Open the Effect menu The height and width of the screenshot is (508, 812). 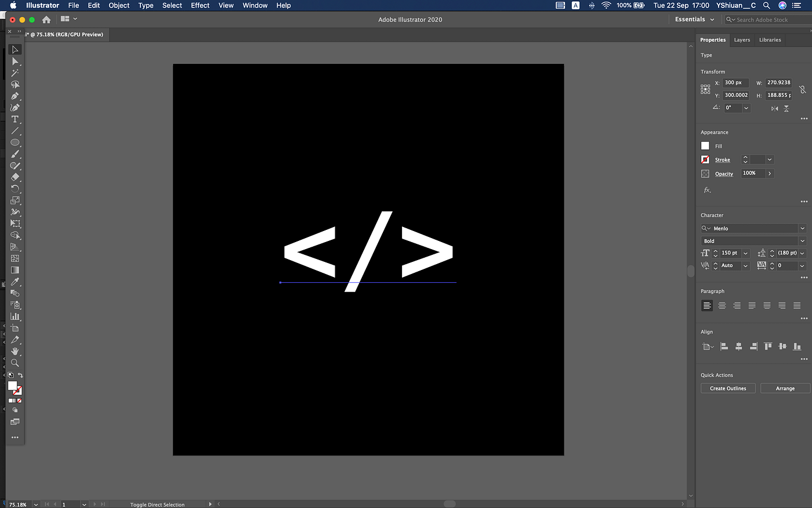tap(200, 5)
